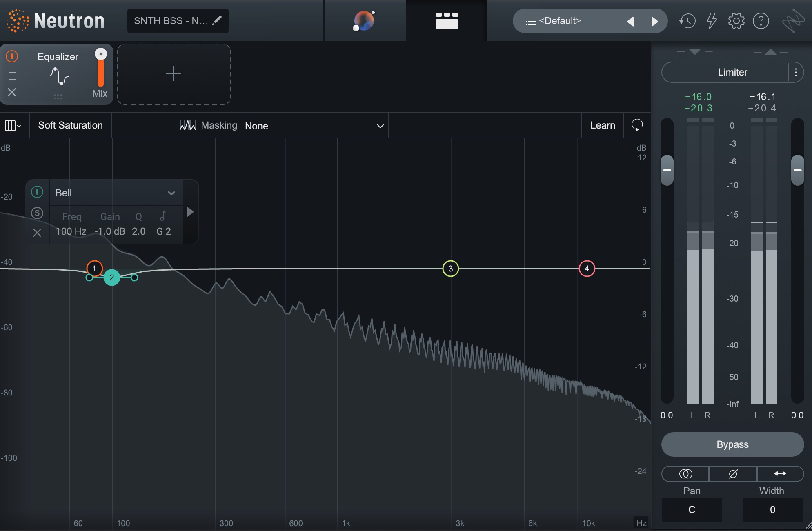The width and height of the screenshot is (812, 531).
Task: Click input gain value 0.0
Action: point(667,415)
